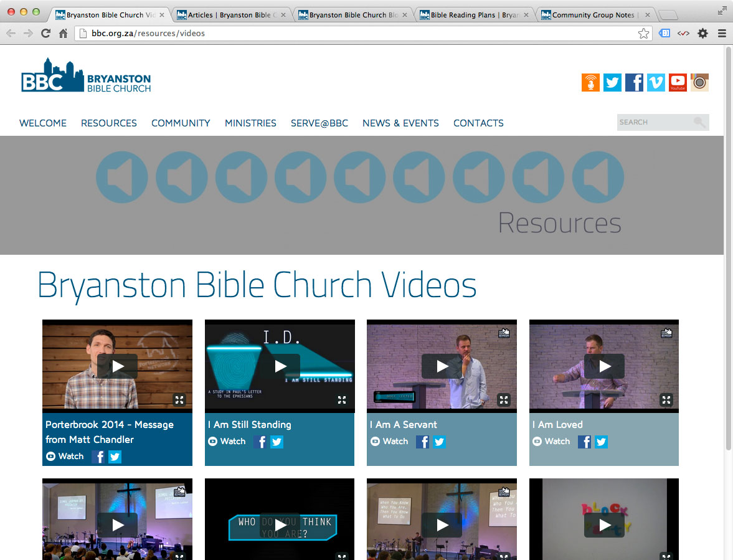Play the I Am A Servant video
733x560 pixels.
[x=442, y=366]
